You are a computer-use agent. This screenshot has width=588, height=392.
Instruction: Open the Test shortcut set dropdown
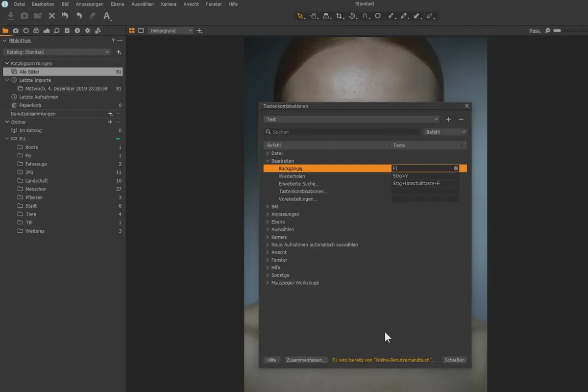[x=351, y=119]
